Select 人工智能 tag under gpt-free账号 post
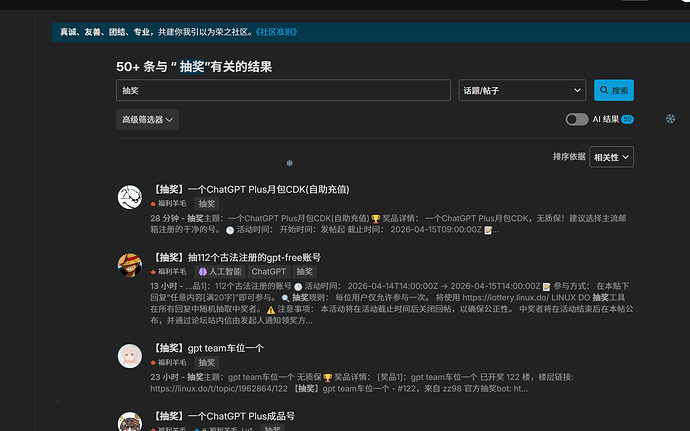This screenshot has width=690, height=431. 220,272
